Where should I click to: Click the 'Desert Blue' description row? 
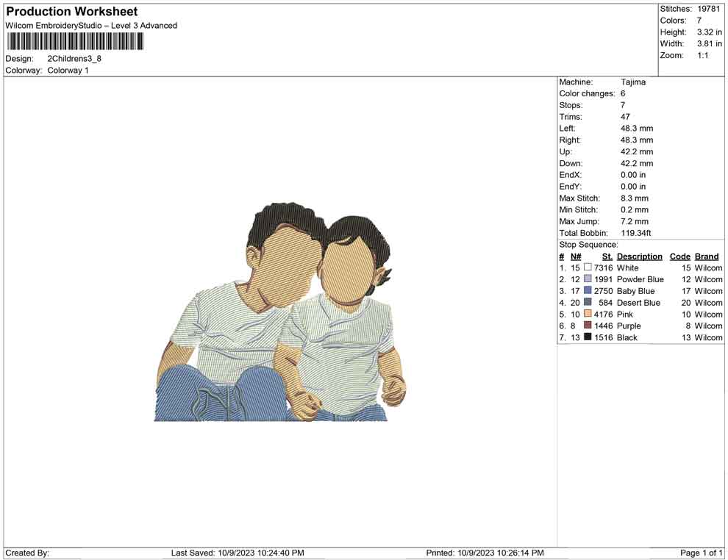click(x=638, y=303)
